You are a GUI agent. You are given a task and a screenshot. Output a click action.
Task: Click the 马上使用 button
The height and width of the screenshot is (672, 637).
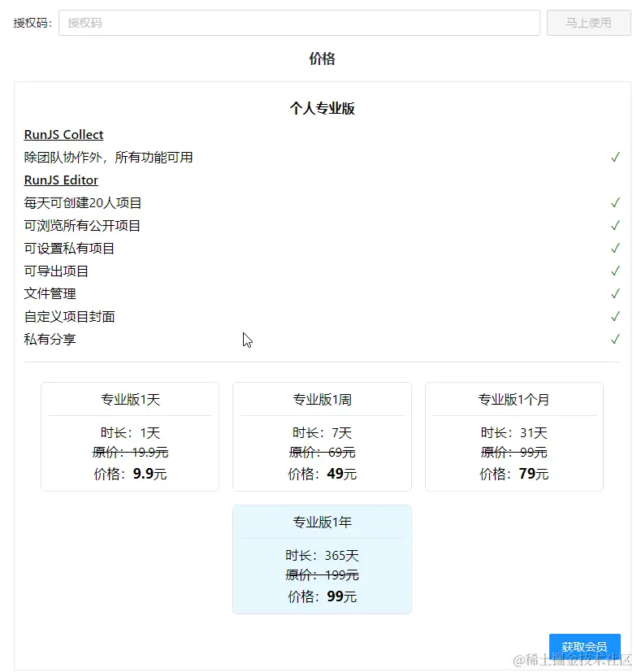click(x=588, y=23)
